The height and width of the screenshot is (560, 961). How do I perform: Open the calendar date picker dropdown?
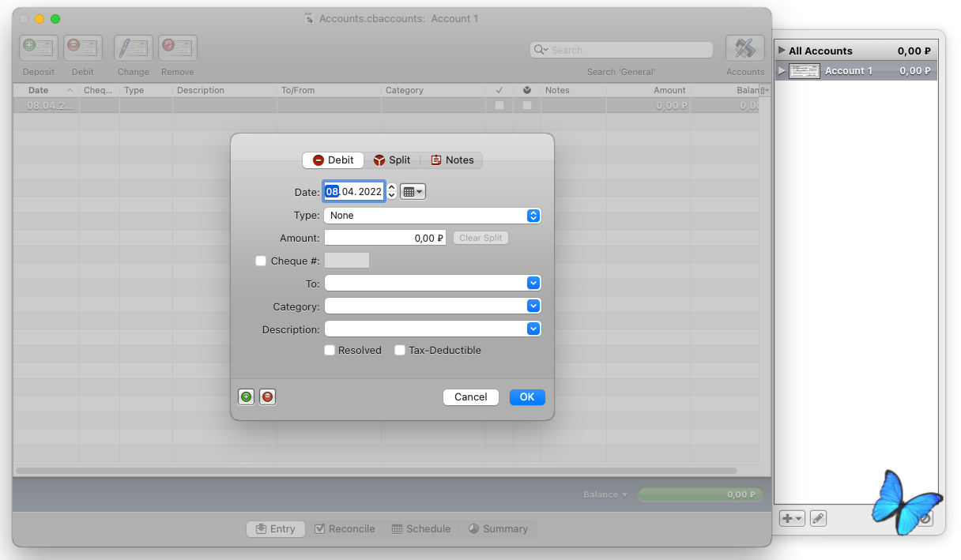click(x=413, y=192)
